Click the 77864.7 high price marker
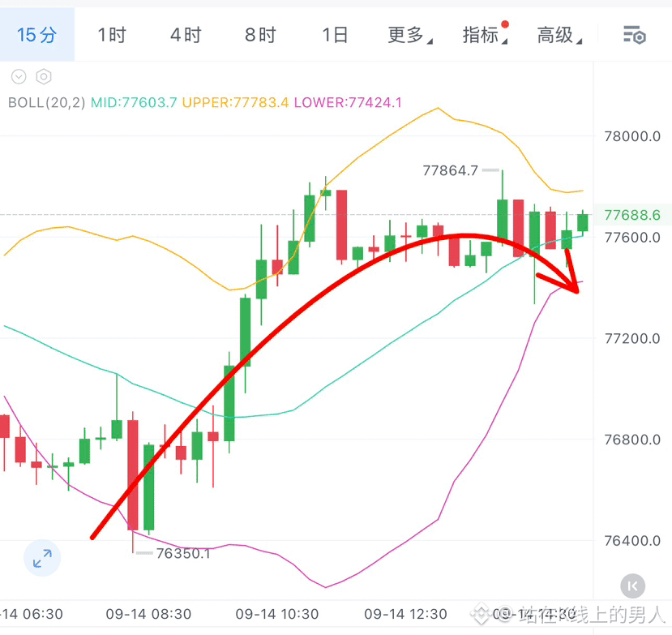The image size is (672, 635). tap(450, 170)
